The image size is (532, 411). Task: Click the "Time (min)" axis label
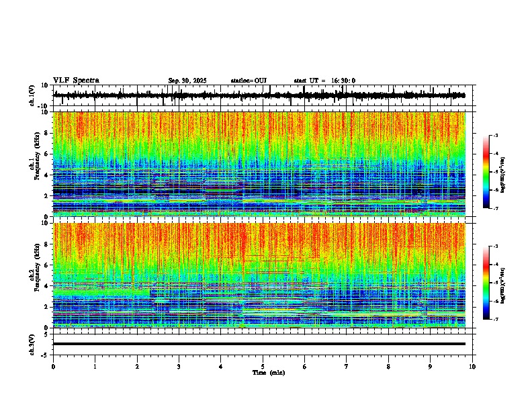coord(269,373)
